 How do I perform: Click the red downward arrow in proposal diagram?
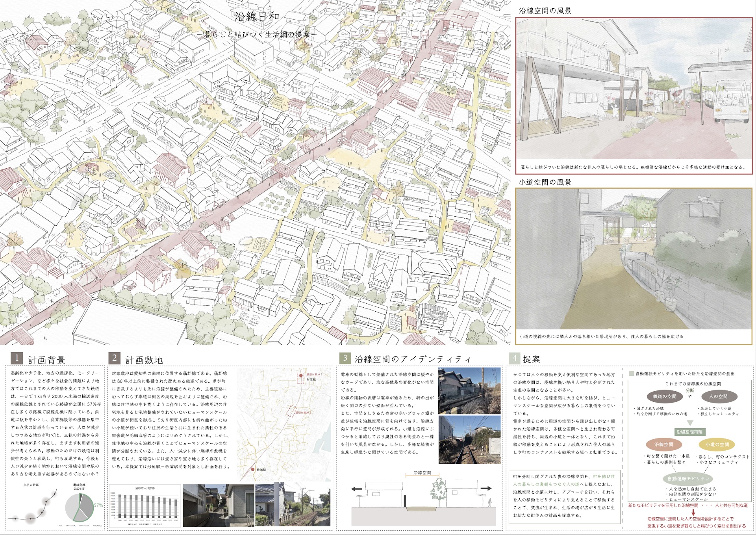(693, 513)
